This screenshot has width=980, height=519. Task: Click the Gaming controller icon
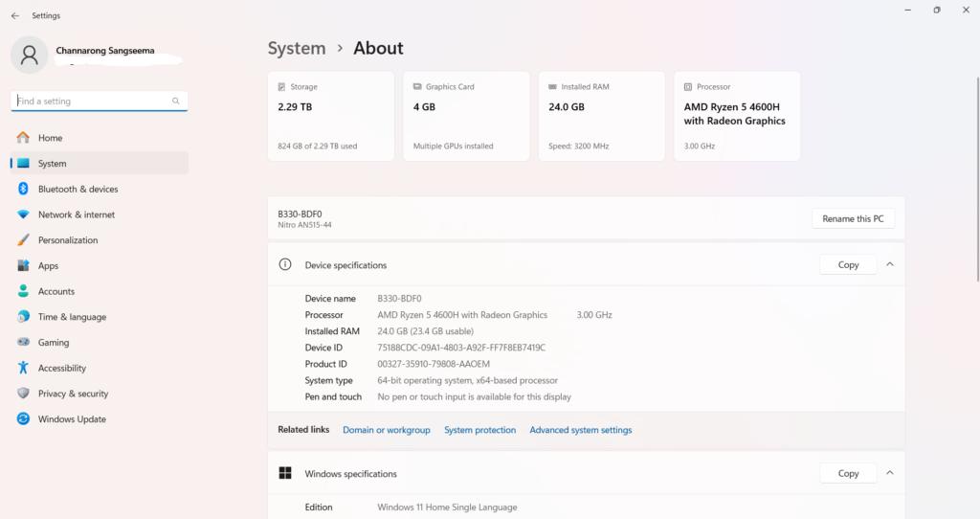[x=23, y=342]
